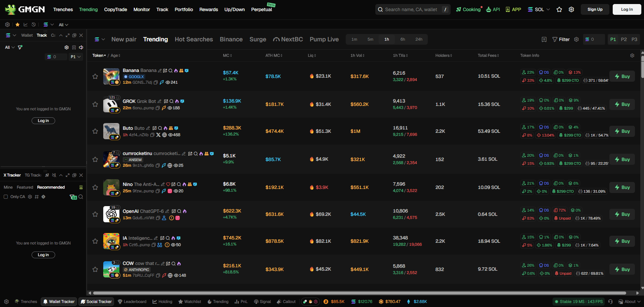Open the Banana token thumbnail

tap(111, 76)
